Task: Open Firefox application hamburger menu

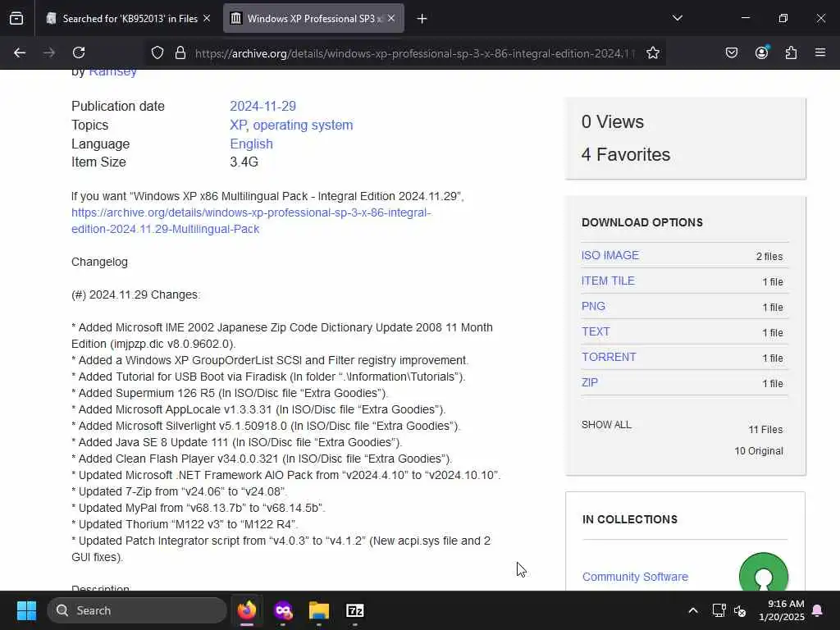Action: 820,52
